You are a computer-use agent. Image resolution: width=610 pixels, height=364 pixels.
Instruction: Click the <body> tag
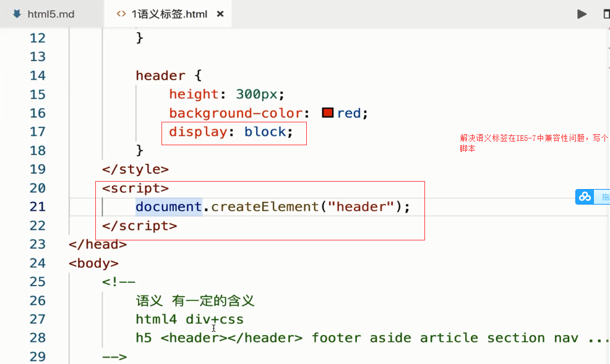(x=93, y=263)
